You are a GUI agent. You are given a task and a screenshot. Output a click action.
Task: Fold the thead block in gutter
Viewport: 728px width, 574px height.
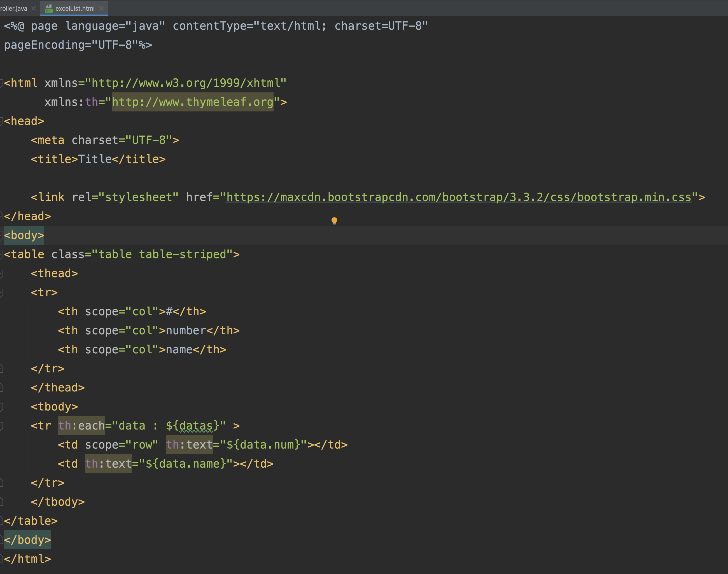pyautogui.click(x=1, y=274)
